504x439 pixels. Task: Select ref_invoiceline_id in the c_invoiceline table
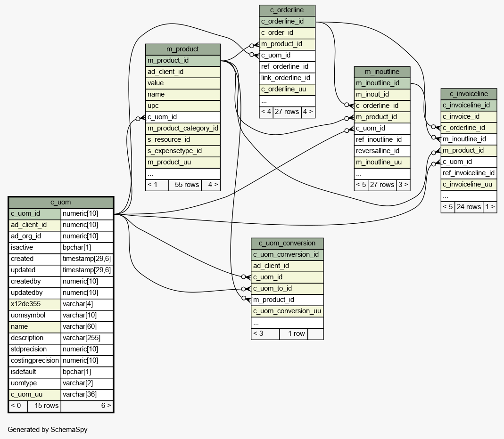pyautogui.click(x=469, y=173)
